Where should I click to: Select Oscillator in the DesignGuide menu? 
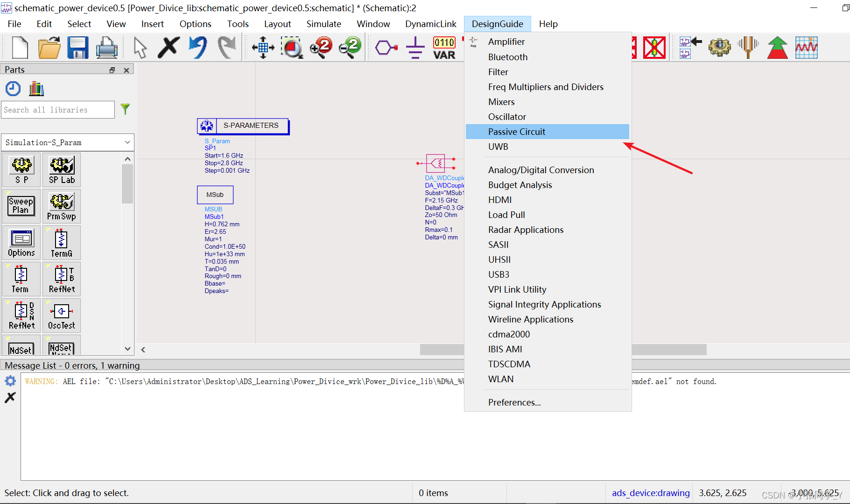(x=548, y=117)
